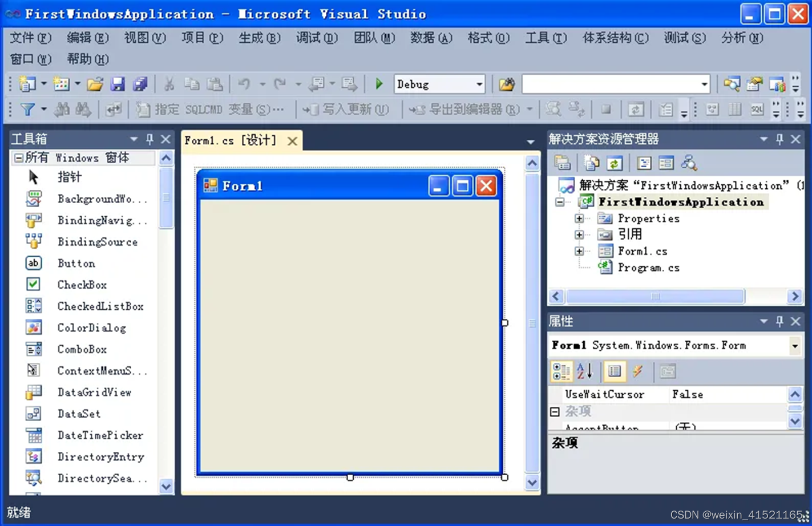Click the Add New Item toolbar icon
This screenshot has height=526, width=812.
coord(61,84)
